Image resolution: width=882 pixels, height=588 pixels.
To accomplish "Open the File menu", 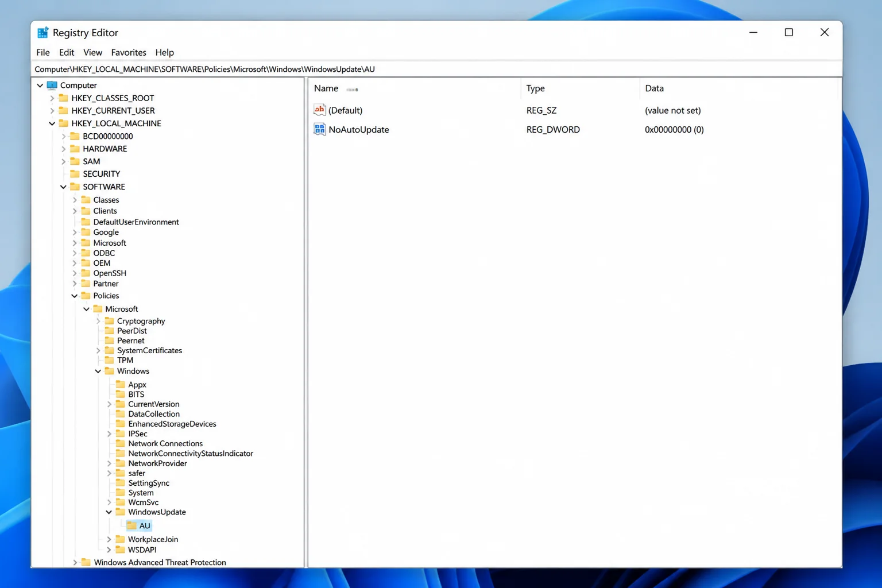I will 43,52.
